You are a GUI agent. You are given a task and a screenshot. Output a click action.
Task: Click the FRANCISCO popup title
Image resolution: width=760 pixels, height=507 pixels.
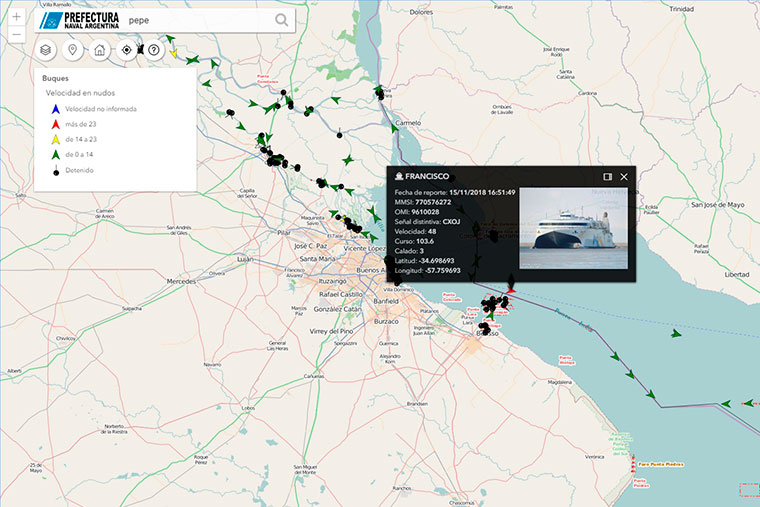428,176
